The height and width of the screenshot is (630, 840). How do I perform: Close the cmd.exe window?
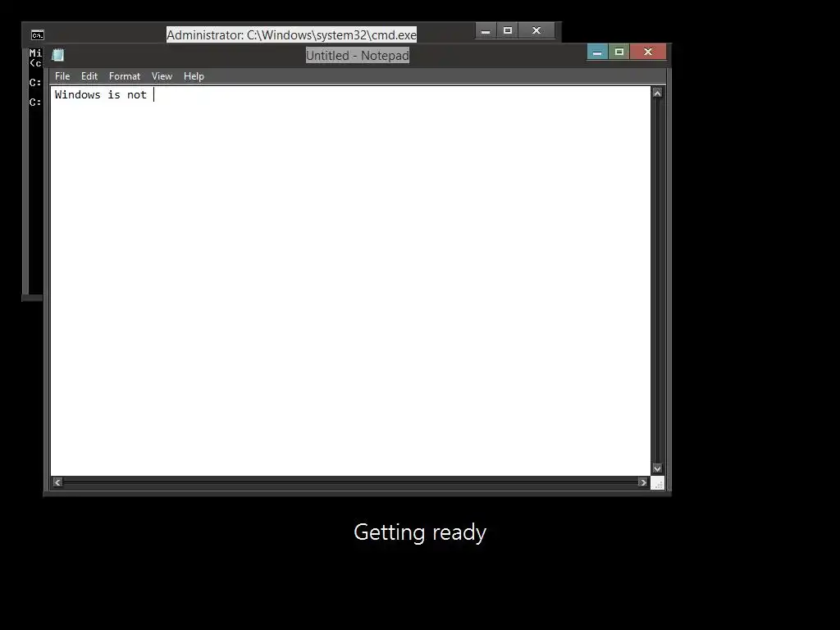(x=536, y=30)
